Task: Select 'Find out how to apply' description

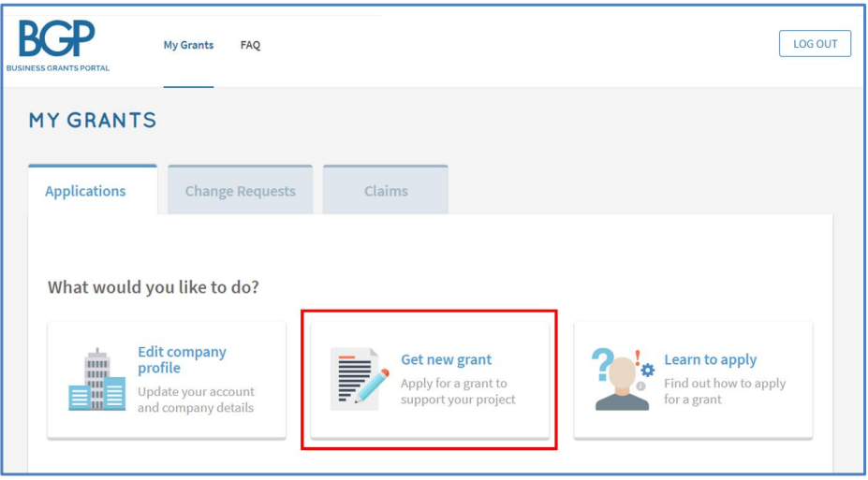Action: [x=725, y=391]
